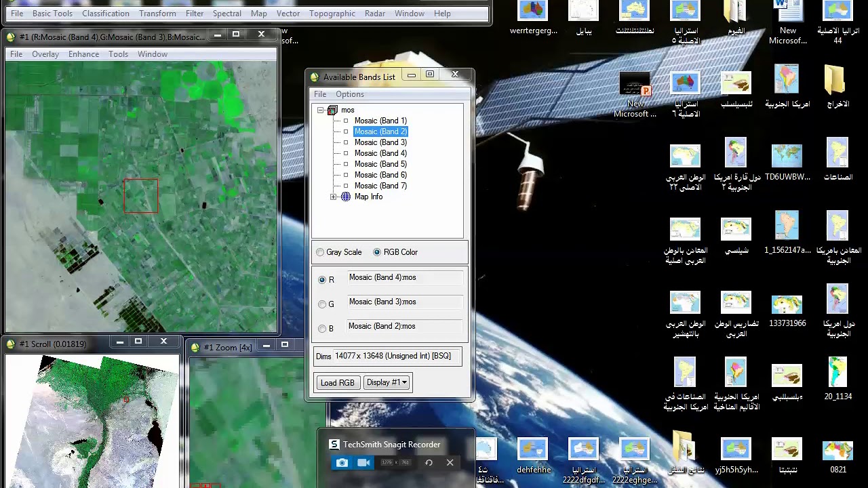Select Mosaic (Band 2) in the list
Viewport: 868px width, 488px height.
(380, 131)
